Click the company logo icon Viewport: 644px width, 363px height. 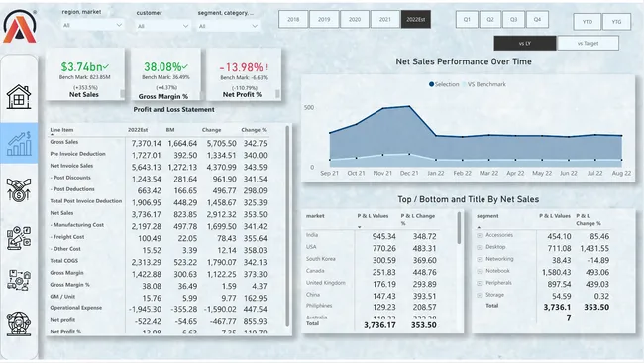pos(19,26)
